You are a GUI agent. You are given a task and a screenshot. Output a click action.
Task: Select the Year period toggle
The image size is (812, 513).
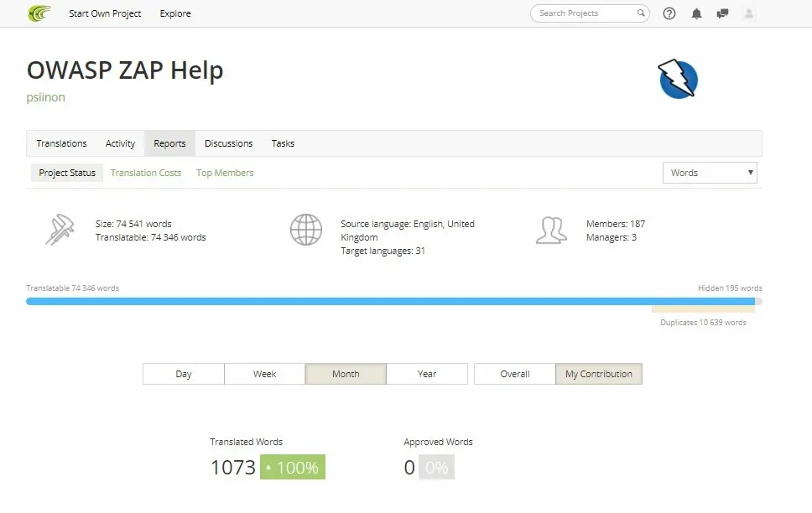(427, 374)
